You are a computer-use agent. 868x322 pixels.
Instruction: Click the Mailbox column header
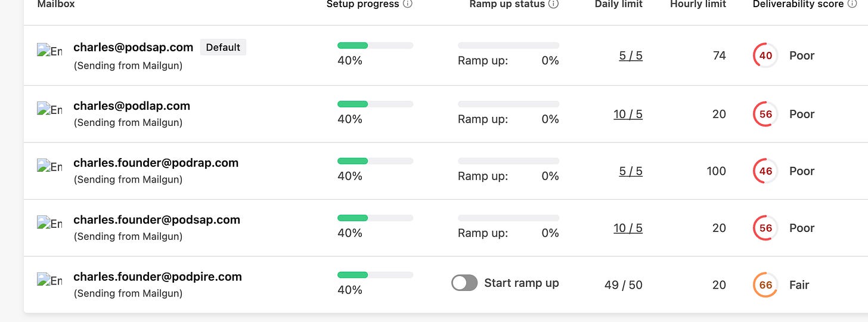[x=56, y=4]
